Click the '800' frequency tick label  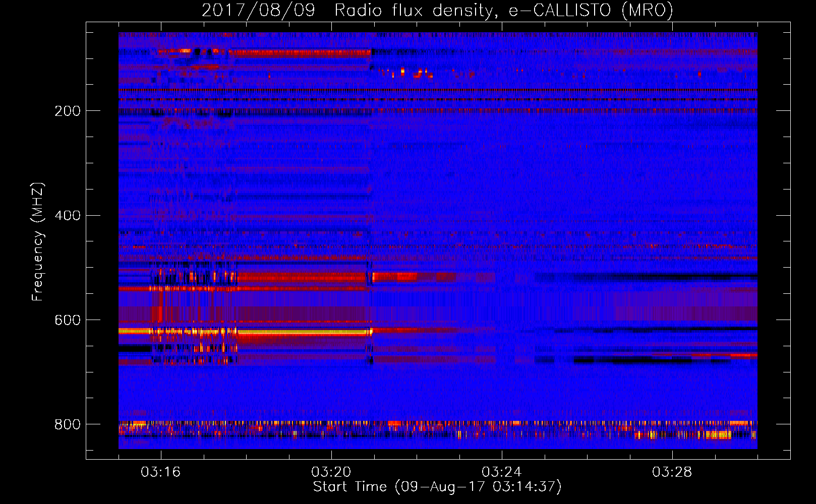(68, 425)
